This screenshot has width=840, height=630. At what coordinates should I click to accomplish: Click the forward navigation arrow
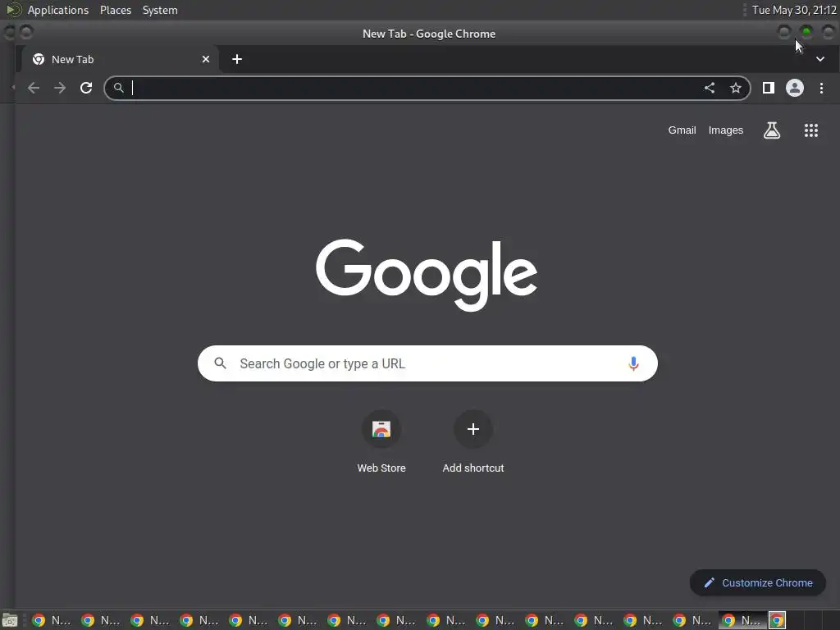click(x=59, y=88)
